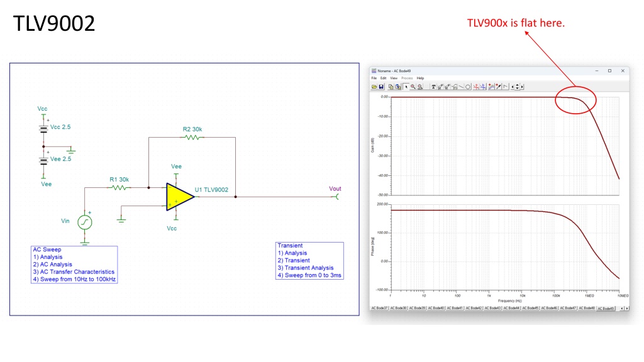Open the View menu
Viewport: 644px width, 362px height.
click(393, 78)
